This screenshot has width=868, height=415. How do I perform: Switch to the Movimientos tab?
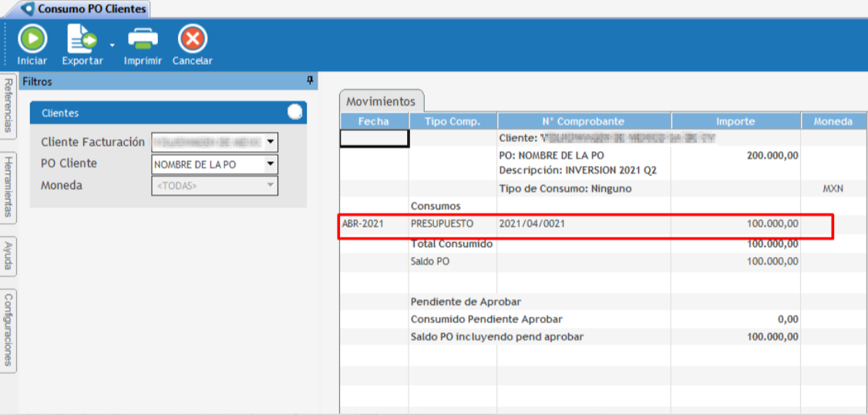381,101
